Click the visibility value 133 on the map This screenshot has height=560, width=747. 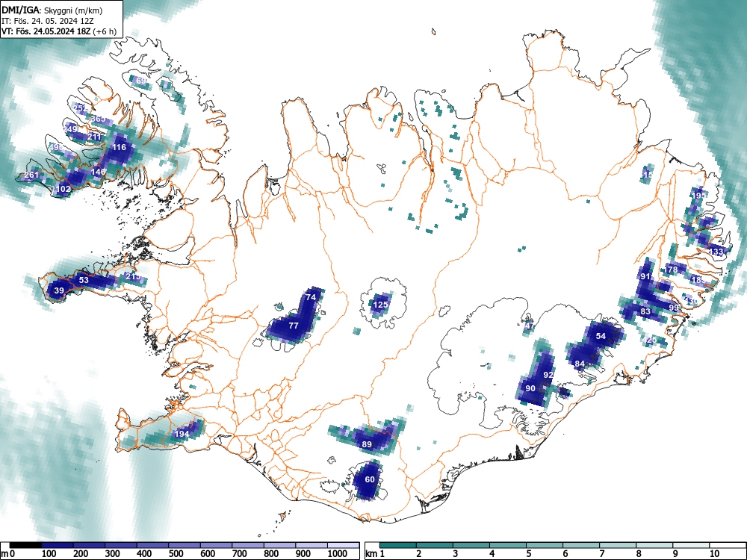716,252
